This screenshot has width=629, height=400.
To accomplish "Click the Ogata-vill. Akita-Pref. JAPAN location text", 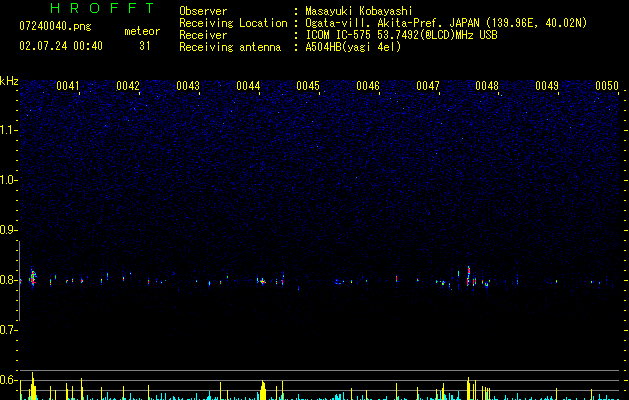I will pyautogui.click(x=446, y=23).
